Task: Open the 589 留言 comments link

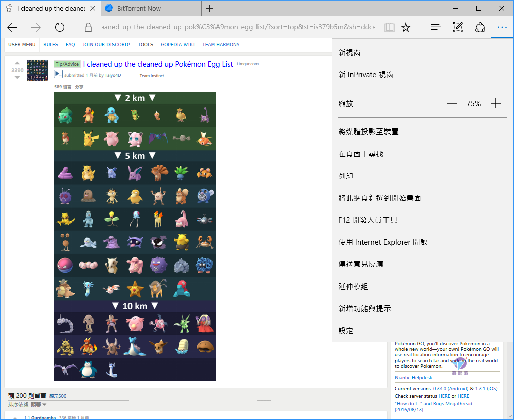Action: pos(63,87)
